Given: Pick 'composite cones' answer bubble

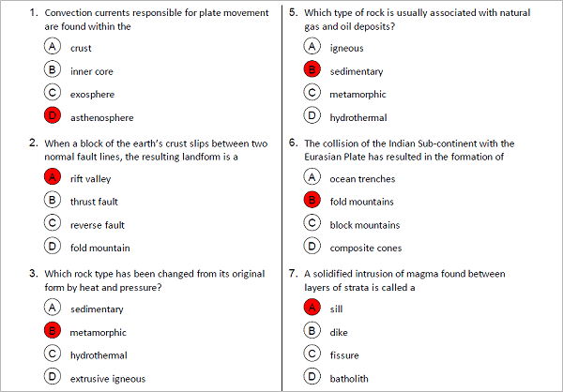Looking at the screenshot, I should tap(312, 248).
